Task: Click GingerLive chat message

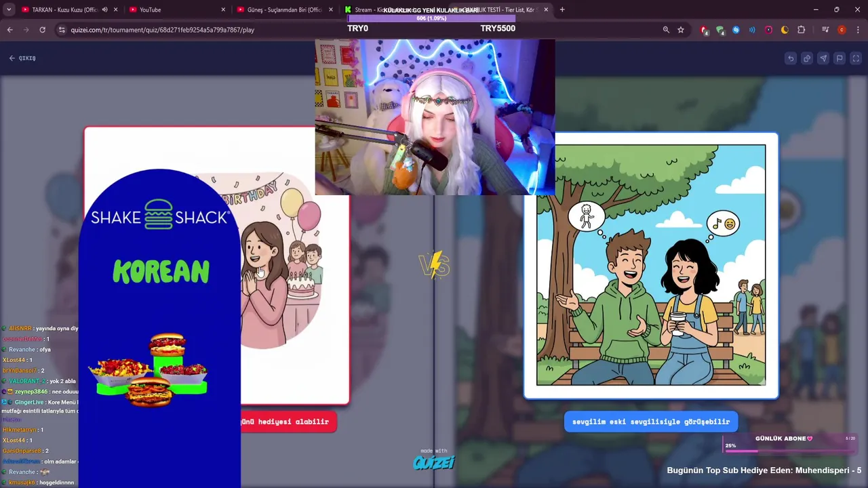Action: [41, 407]
